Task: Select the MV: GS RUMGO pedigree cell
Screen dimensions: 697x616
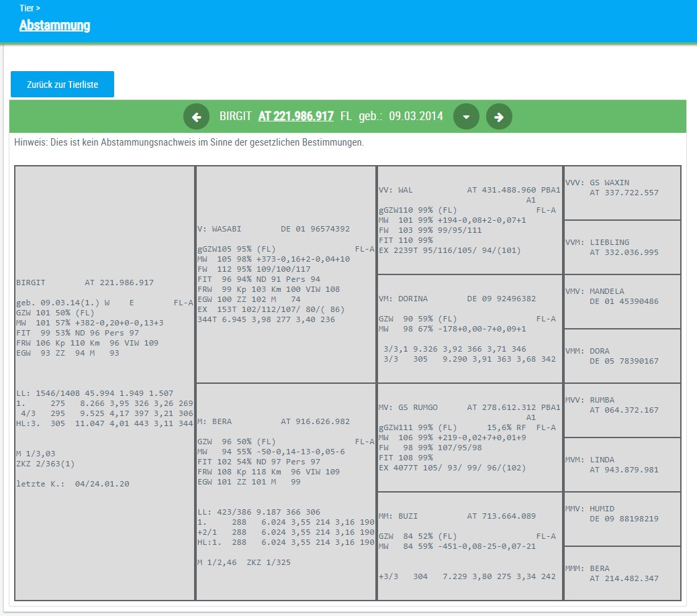Action: coord(469,438)
